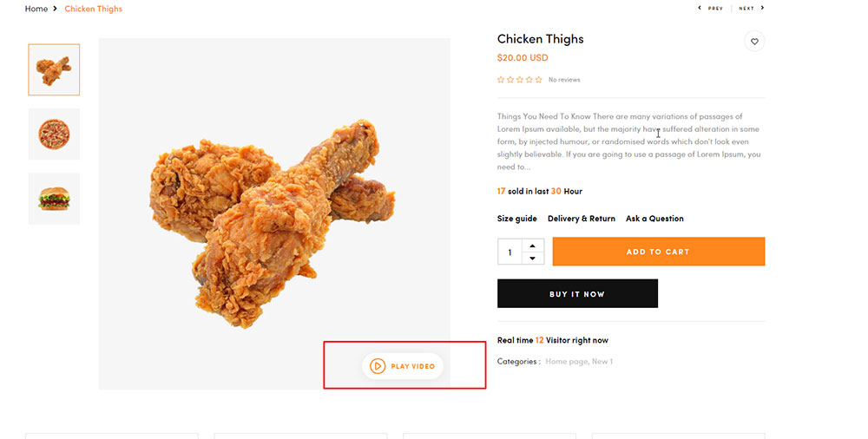Select the pizza thumbnail image
Screen dimensions: 868x439
click(x=54, y=134)
